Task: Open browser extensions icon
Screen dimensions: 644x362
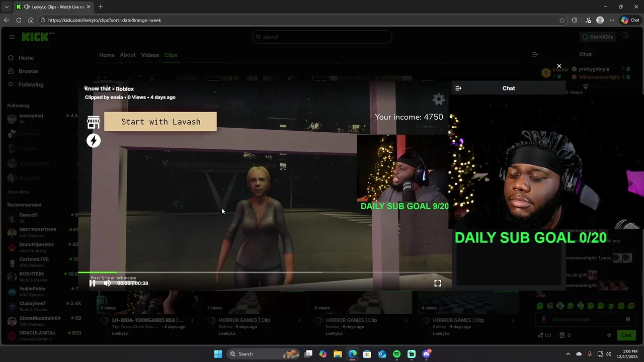Action: tap(575, 20)
